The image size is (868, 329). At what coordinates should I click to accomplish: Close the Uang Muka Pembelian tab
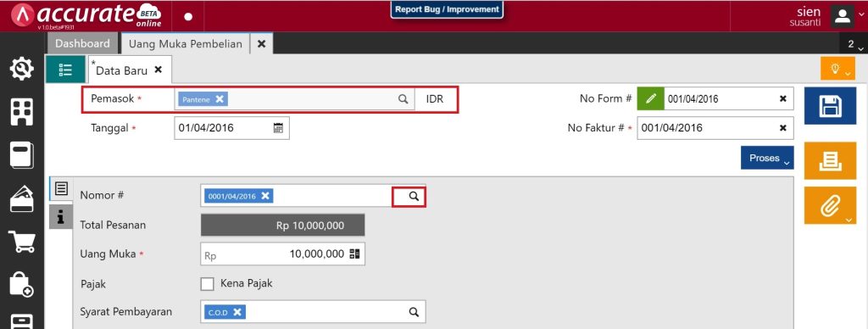[x=262, y=44]
